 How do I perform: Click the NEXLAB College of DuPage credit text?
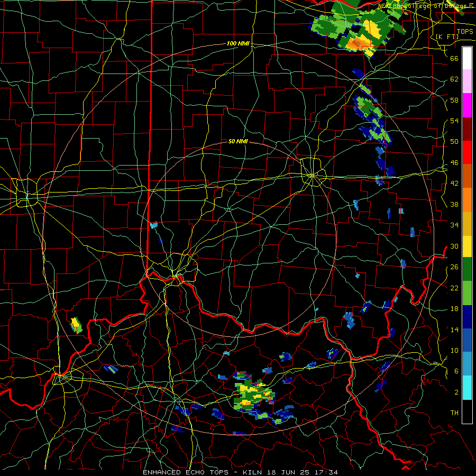pos(426,6)
